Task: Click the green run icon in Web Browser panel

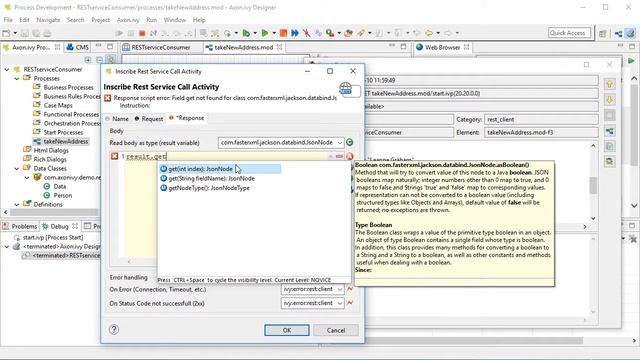Action: point(631,61)
